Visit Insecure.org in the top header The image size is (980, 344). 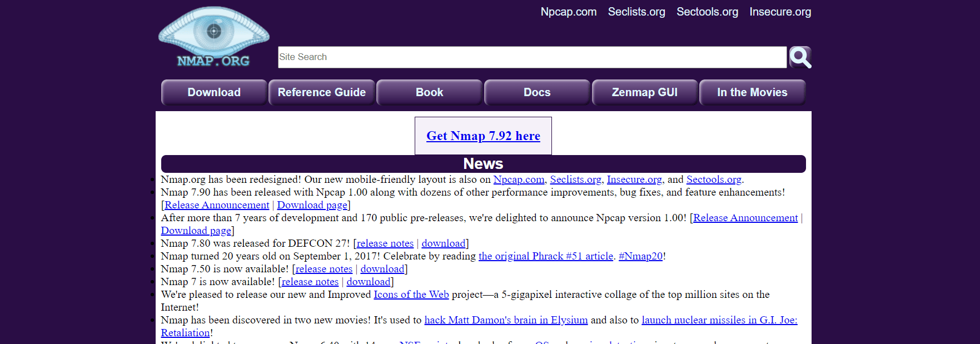(780, 12)
